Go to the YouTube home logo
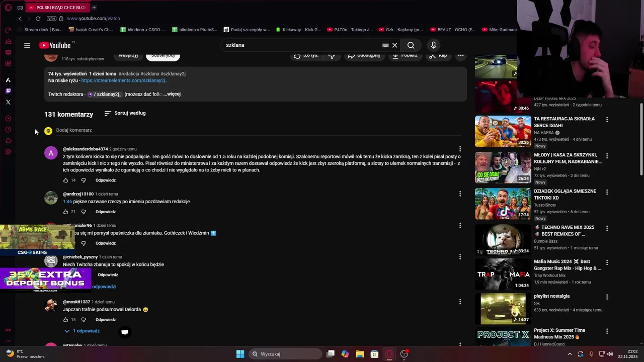Image resolution: width=644 pixels, height=362 pixels. [55, 45]
